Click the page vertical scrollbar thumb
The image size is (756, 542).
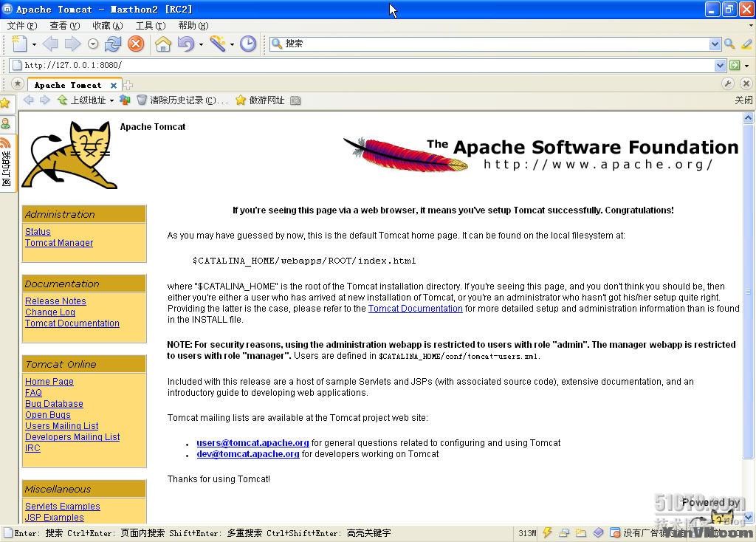(748, 292)
